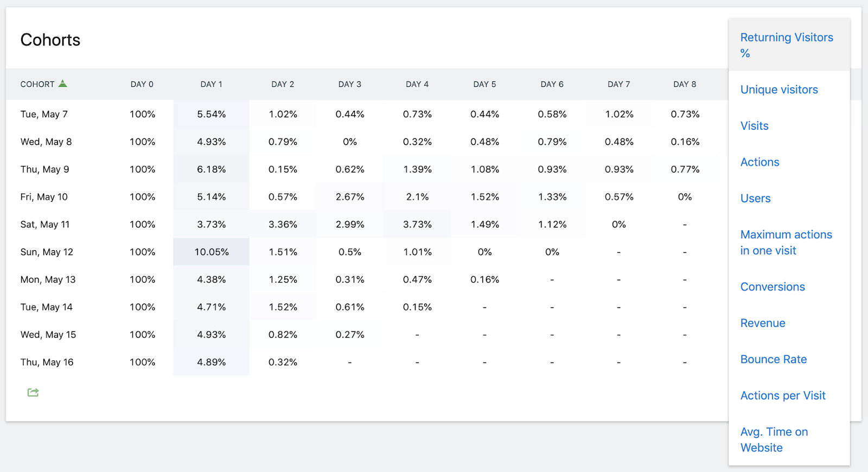Switch to Conversions metric
Viewport: 868px width, 472px height.
pyautogui.click(x=772, y=286)
